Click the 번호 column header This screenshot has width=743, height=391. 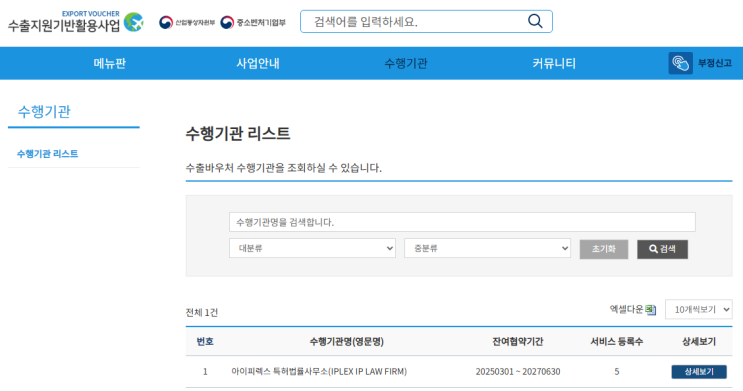(205, 341)
